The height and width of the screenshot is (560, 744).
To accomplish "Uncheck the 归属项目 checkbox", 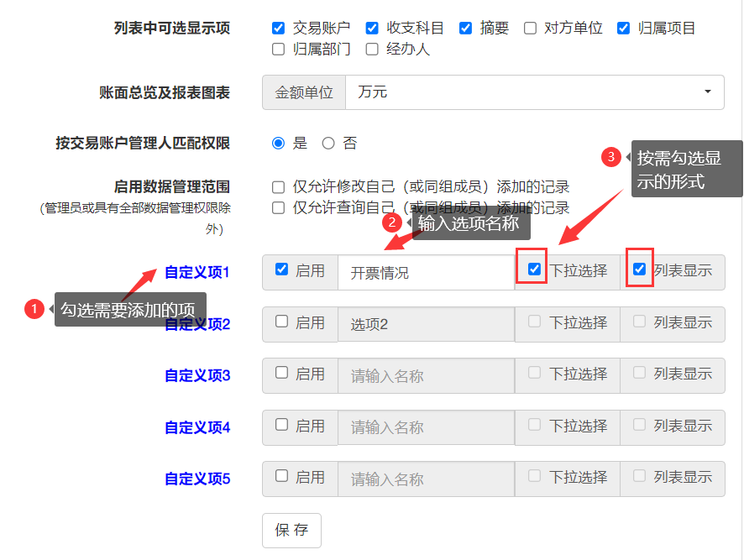I will coord(623,29).
